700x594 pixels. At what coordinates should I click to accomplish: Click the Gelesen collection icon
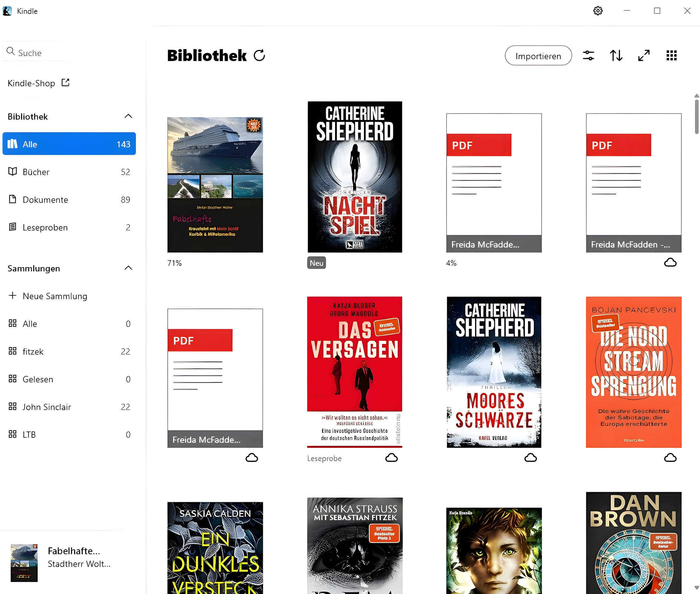tap(12, 379)
